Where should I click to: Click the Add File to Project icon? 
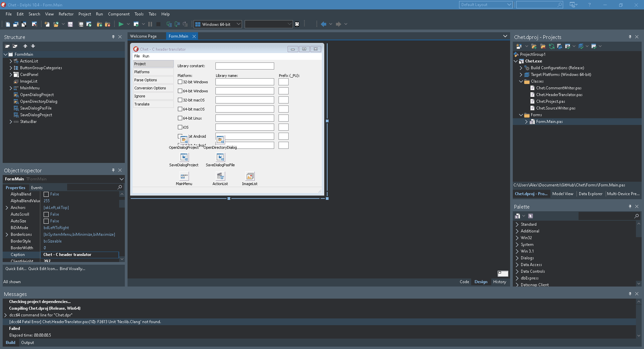point(99,24)
